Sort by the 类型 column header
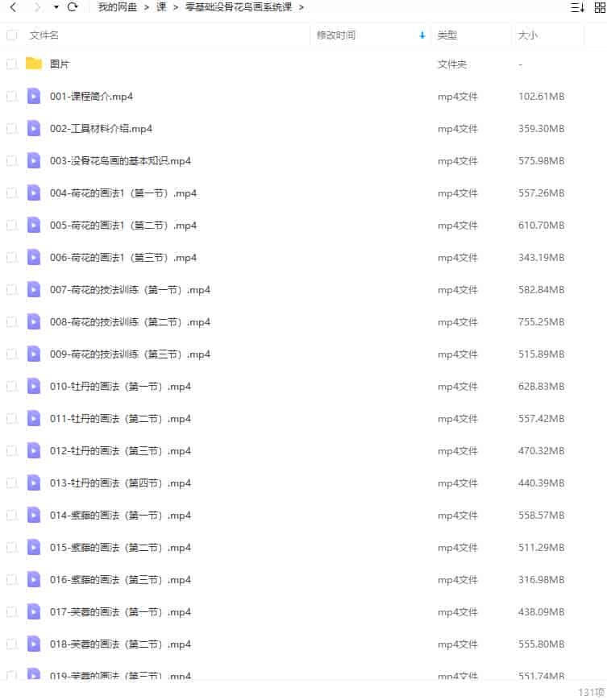 (447, 35)
